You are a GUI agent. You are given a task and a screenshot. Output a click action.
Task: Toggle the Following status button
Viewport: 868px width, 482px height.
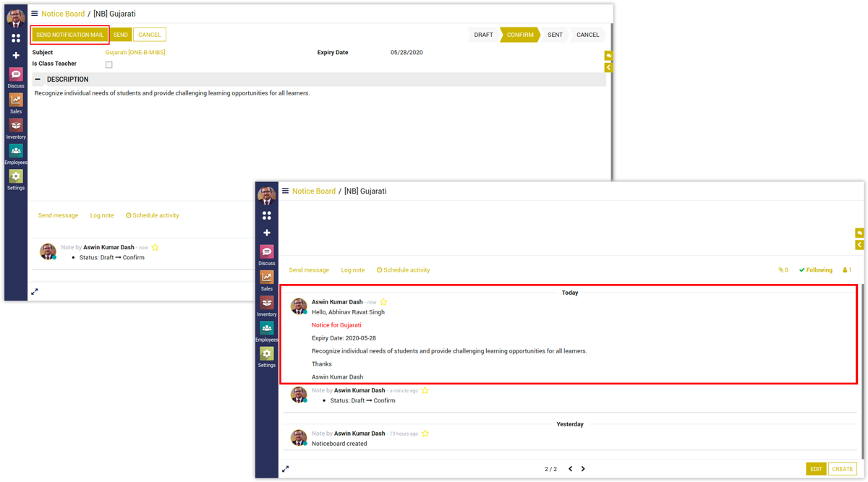pyautogui.click(x=815, y=270)
